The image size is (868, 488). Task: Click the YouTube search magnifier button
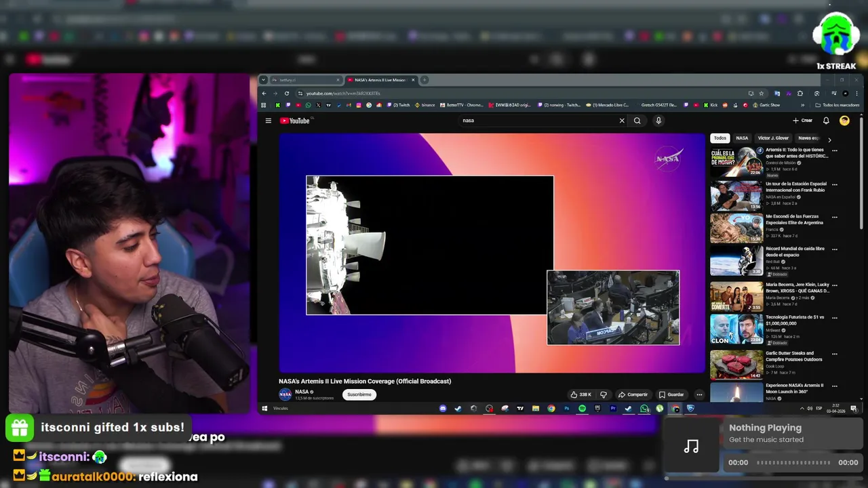point(637,121)
